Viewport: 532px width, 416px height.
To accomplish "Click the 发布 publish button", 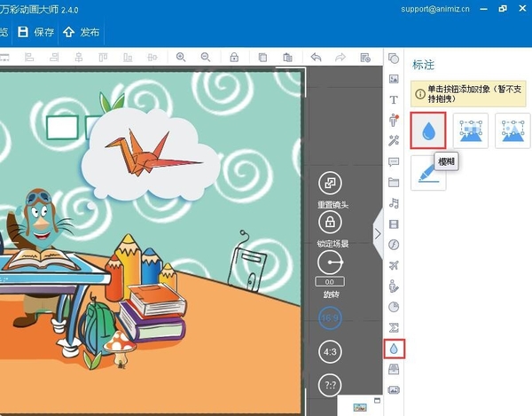I will pyautogui.click(x=81, y=33).
